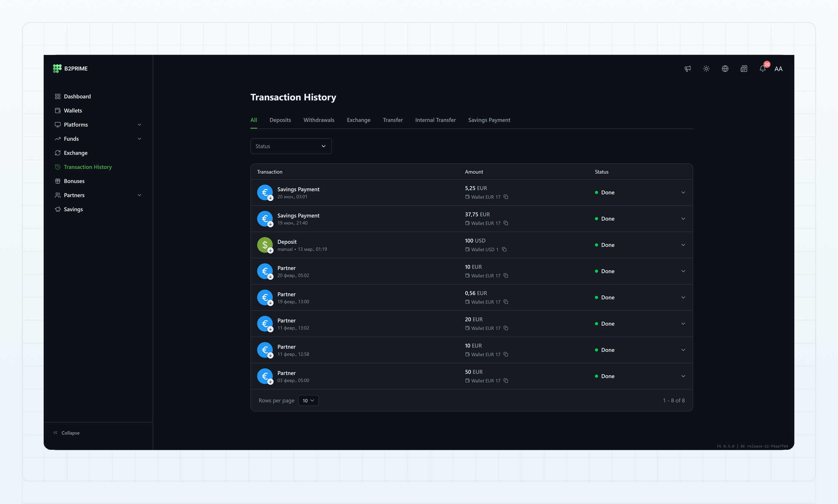
Task: Copy wallet for 0,56 EUR transaction
Action: [x=506, y=302]
